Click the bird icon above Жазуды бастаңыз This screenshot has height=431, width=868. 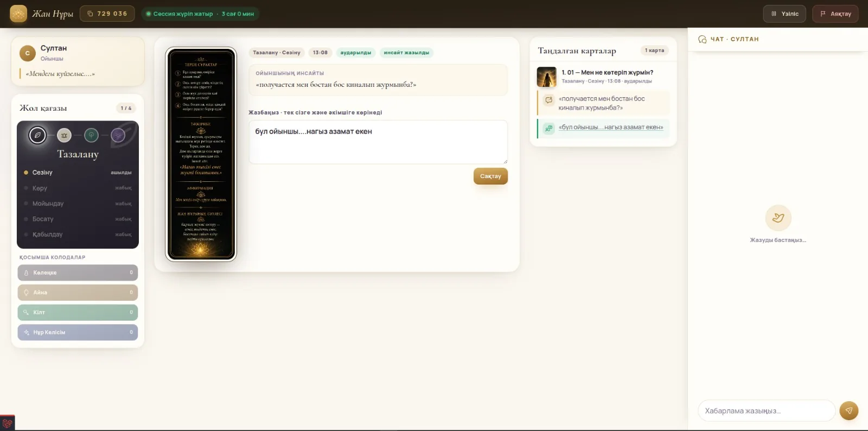(x=778, y=218)
